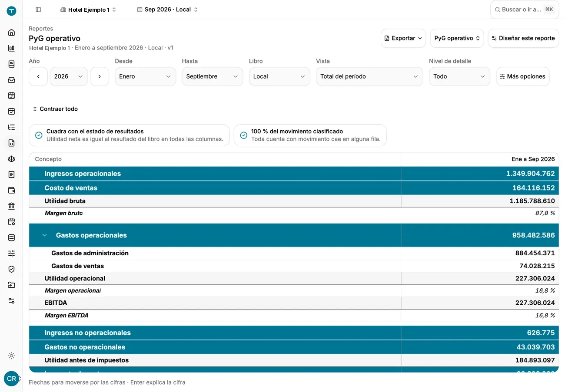
Task: Select the highlighted spreadsheet report sidebar icon
Action: (12, 143)
